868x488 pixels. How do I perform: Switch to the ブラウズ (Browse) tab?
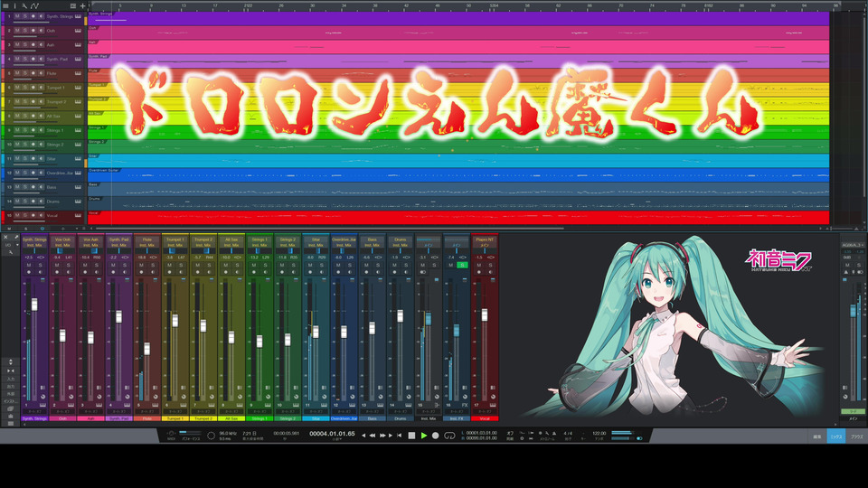pyautogui.click(x=857, y=436)
